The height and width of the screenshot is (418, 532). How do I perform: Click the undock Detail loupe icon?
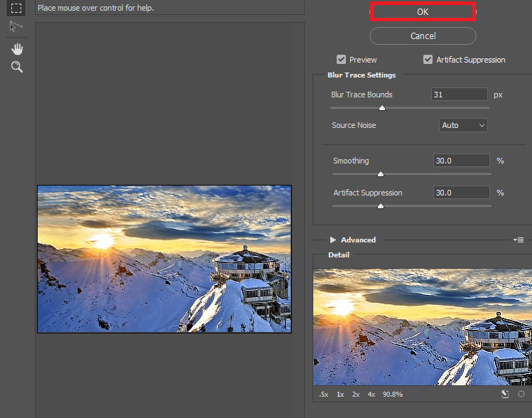click(505, 394)
